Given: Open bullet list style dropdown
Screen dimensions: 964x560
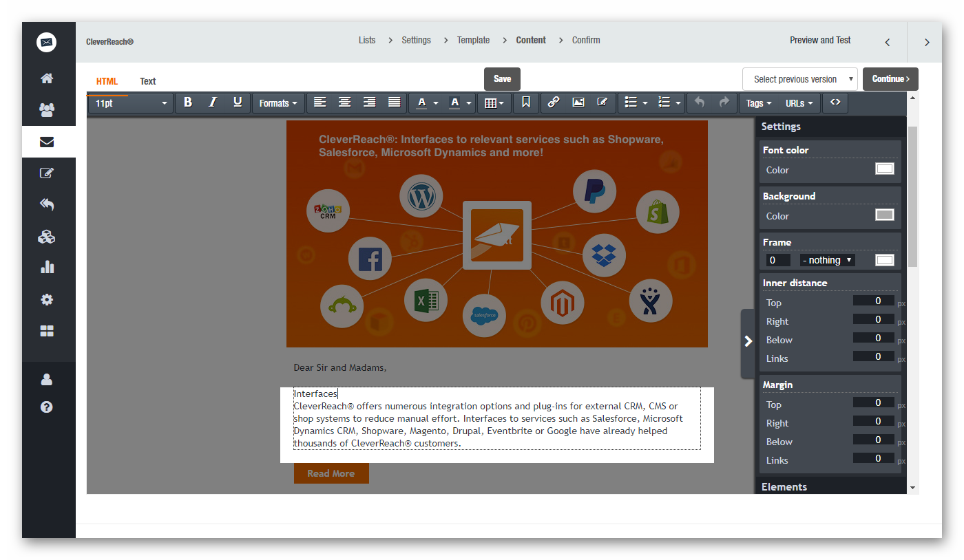Looking at the screenshot, I should pos(645,103).
